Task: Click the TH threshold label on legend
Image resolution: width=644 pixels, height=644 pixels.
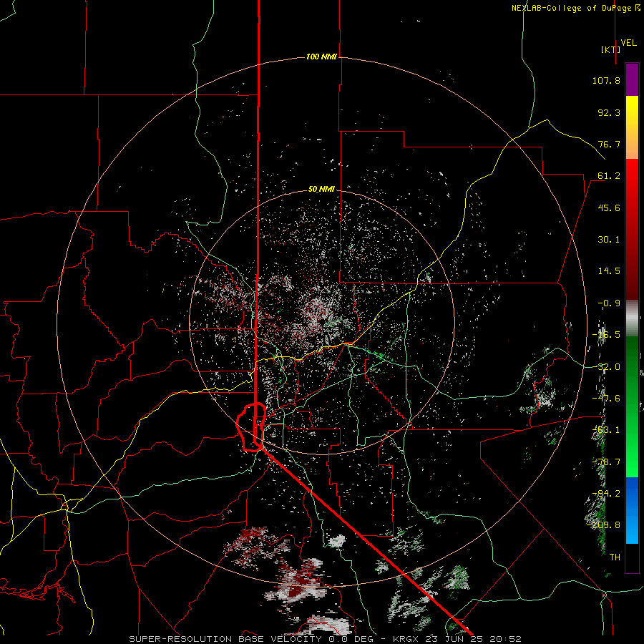Action: [615, 557]
